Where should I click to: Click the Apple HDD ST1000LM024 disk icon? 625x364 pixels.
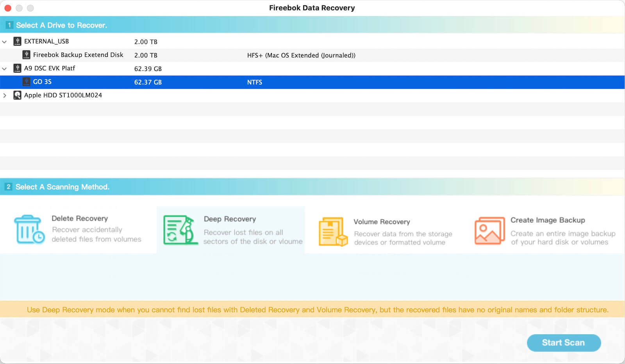pos(17,95)
